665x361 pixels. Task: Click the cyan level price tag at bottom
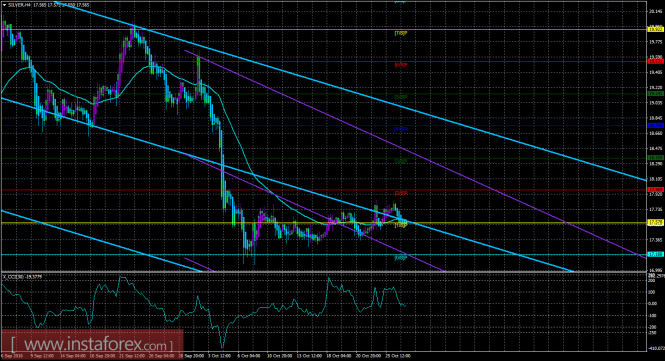tap(655, 255)
